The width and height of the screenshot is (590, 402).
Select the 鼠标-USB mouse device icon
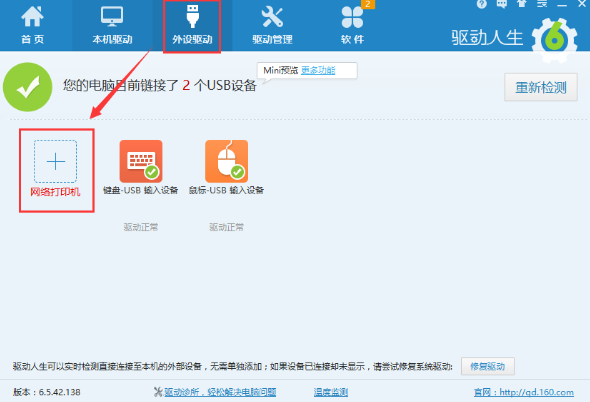[226, 161]
